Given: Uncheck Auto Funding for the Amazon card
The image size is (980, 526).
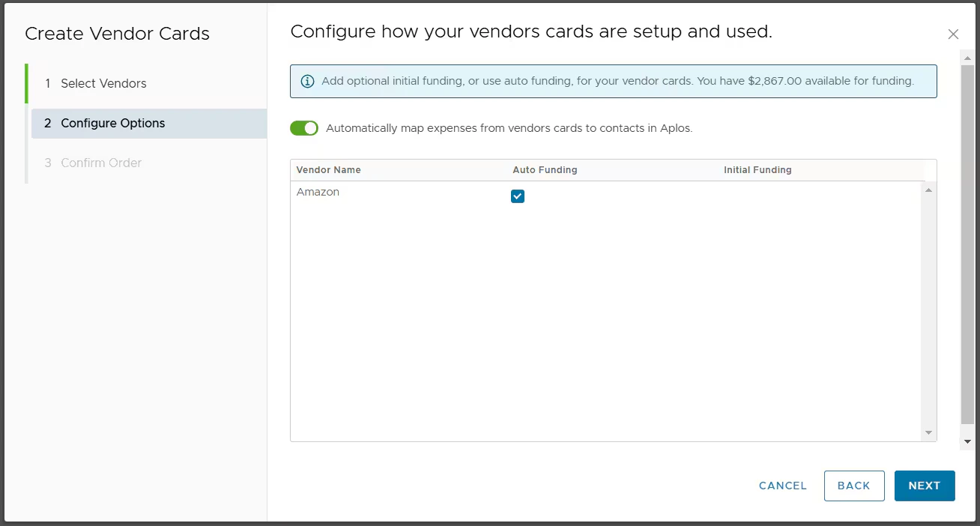Looking at the screenshot, I should pos(517,196).
